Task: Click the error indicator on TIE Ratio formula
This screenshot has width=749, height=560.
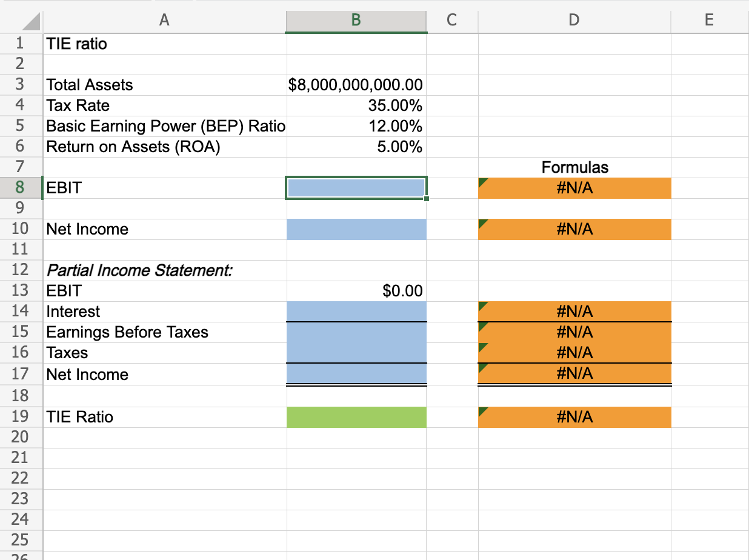Action: click(x=483, y=411)
